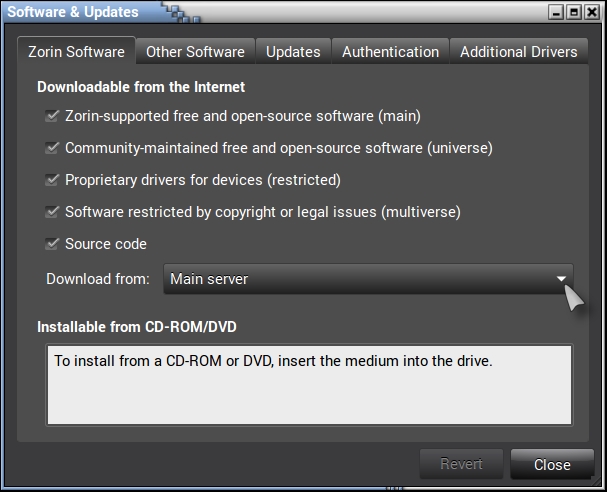The width and height of the screenshot is (607, 492).
Task: Show the Additional Drivers tab
Action: coord(518,52)
